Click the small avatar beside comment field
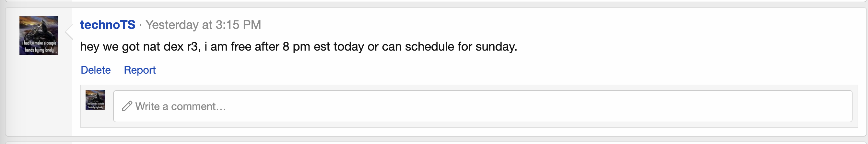868x144 pixels. point(95,100)
